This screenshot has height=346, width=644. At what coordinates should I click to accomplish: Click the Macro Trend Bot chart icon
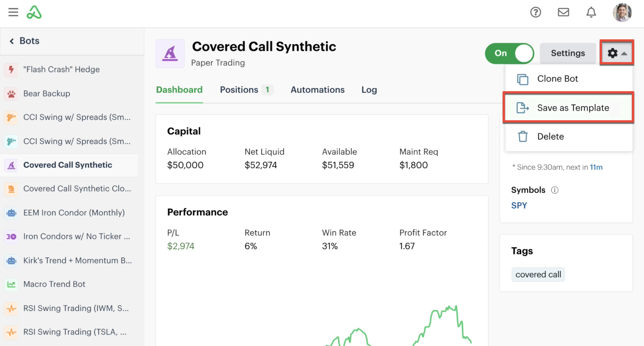click(11, 284)
